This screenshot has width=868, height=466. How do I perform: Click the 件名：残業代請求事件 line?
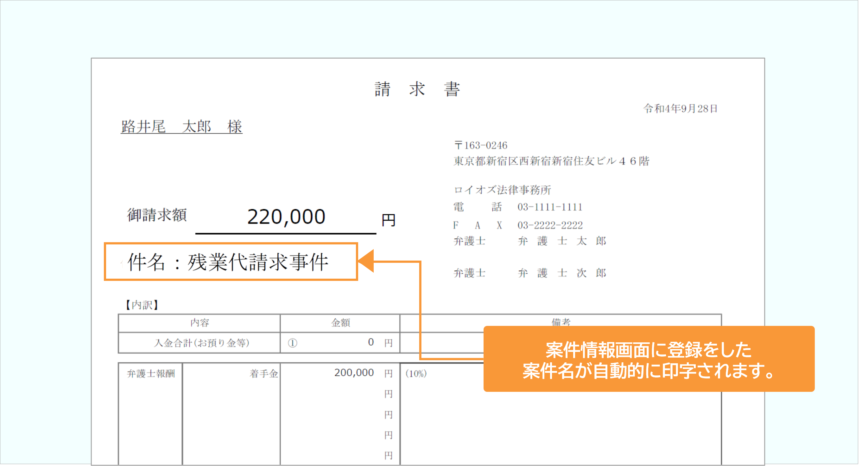[x=228, y=262]
